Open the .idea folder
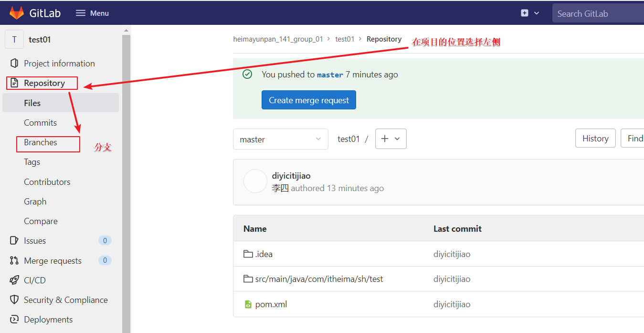The height and width of the screenshot is (333, 644). [x=264, y=254]
